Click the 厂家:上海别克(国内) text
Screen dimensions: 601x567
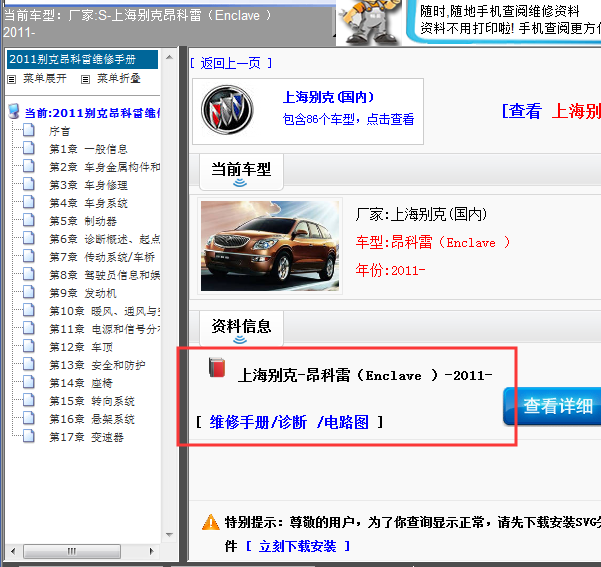pos(421,214)
